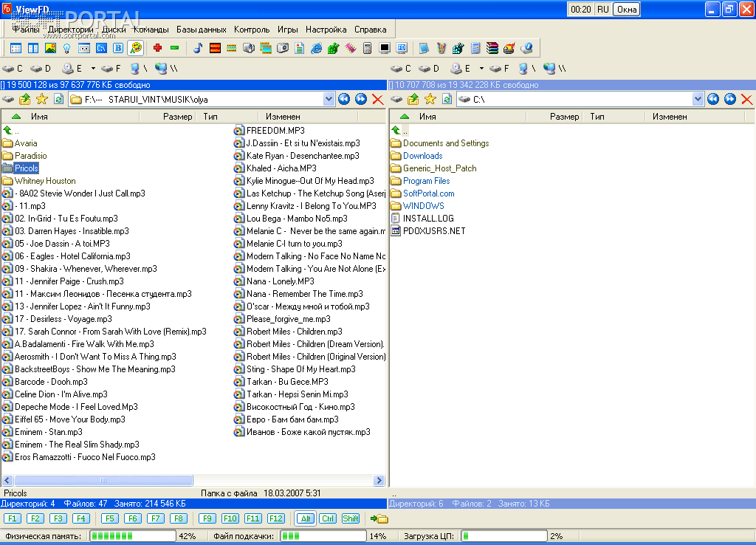
Task: Click the left panel horizontal scrollbar
Action: [103, 480]
